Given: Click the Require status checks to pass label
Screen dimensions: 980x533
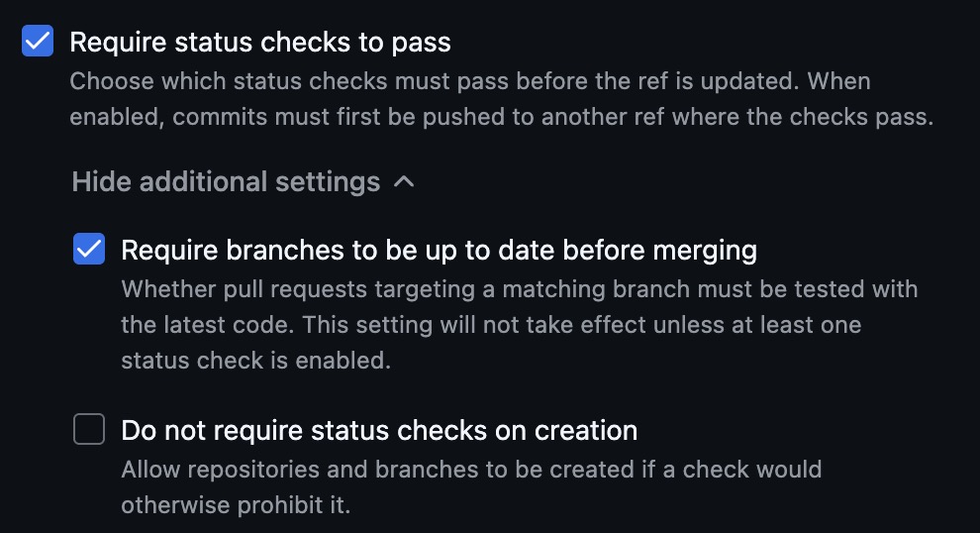Looking at the screenshot, I should [259, 43].
